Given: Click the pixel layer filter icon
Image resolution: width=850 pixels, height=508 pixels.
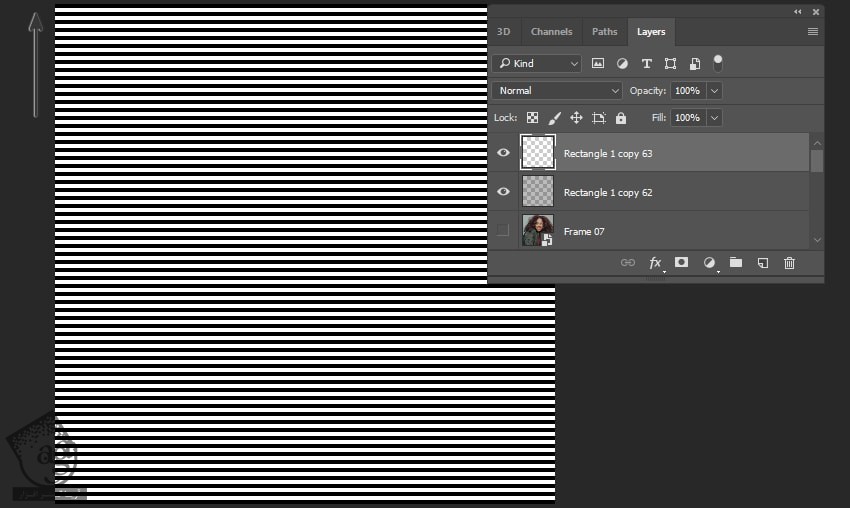Looking at the screenshot, I should 598,63.
